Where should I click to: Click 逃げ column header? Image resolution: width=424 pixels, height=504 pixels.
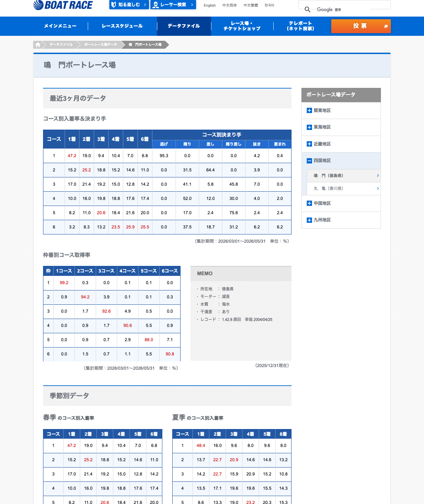(x=164, y=144)
